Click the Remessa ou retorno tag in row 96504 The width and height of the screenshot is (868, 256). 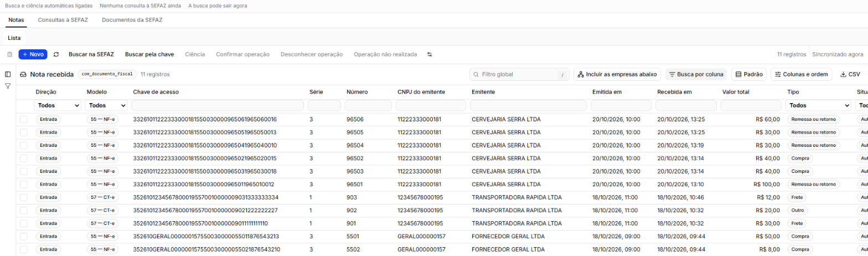pyautogui.click(x=813, y=145)
